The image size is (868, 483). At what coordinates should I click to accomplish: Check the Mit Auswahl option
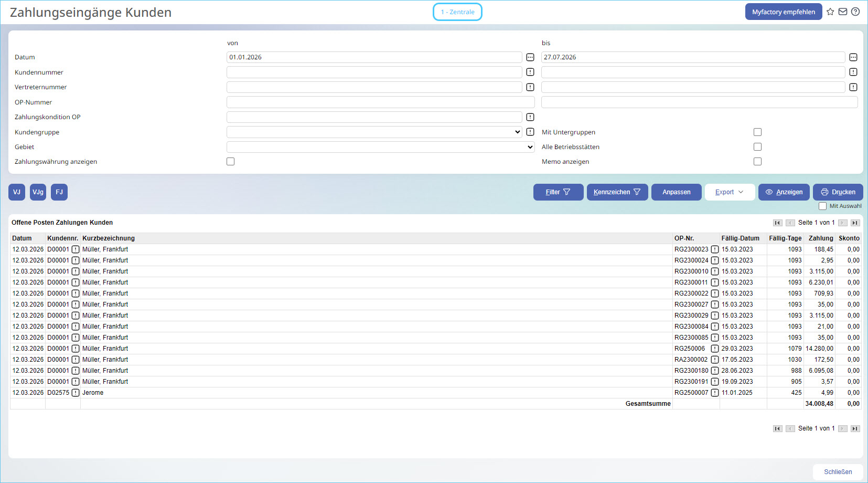822,206
